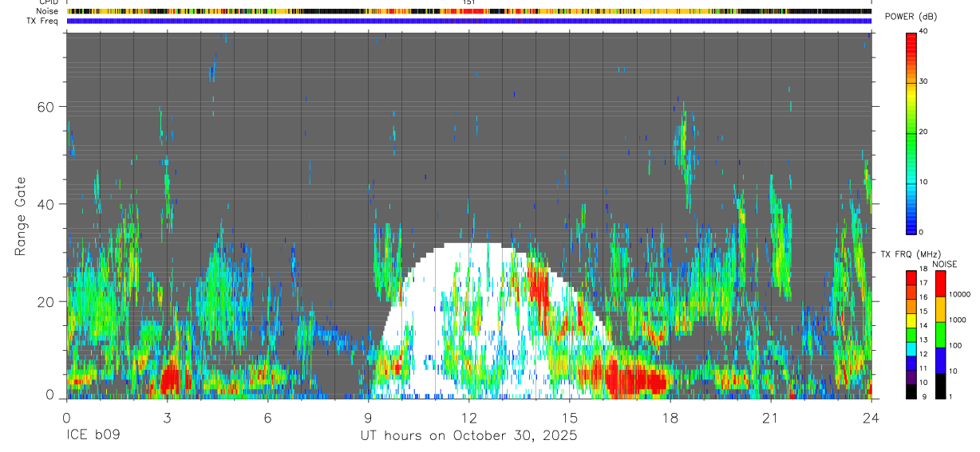The height and width of the screenshot is (452, 980).
Task: Select the 6 hour tick label on the UT axis
Action: 267,418
